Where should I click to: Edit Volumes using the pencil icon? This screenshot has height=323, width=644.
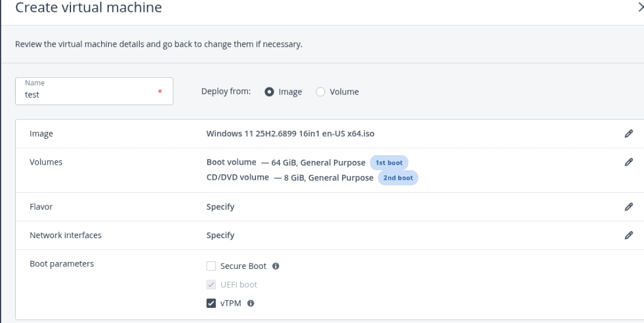(x=628, y=162)
